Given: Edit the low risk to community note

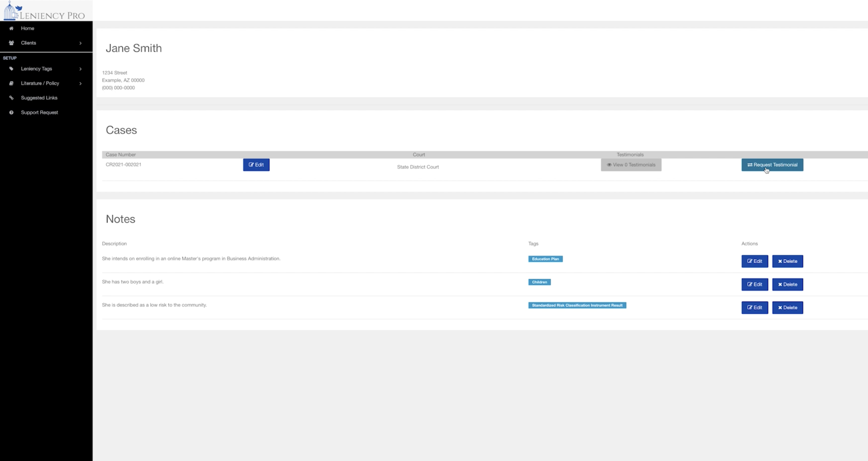Looking at the screenshot, I should tap(754, 308).
